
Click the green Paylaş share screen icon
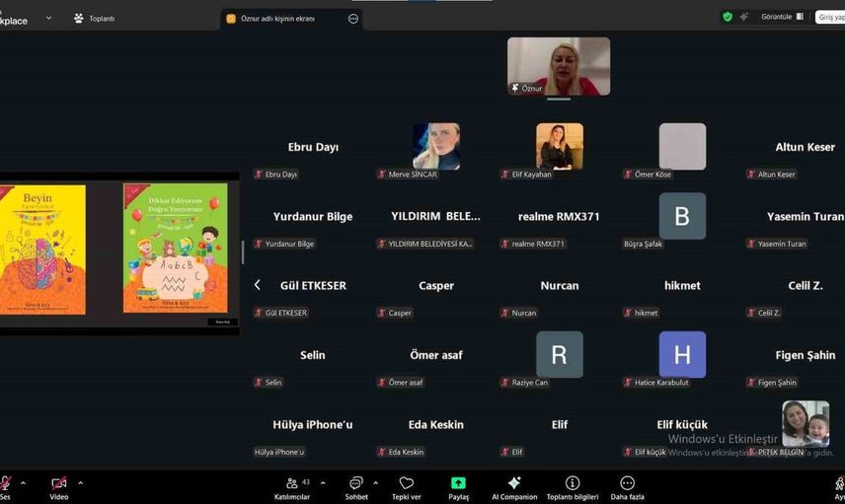[x=458, y=483]
